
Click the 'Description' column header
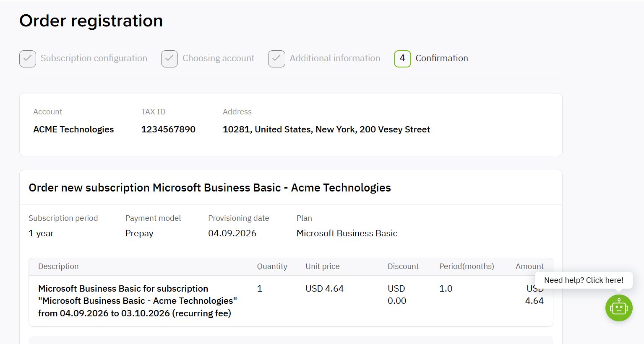(x=58, y=266)
